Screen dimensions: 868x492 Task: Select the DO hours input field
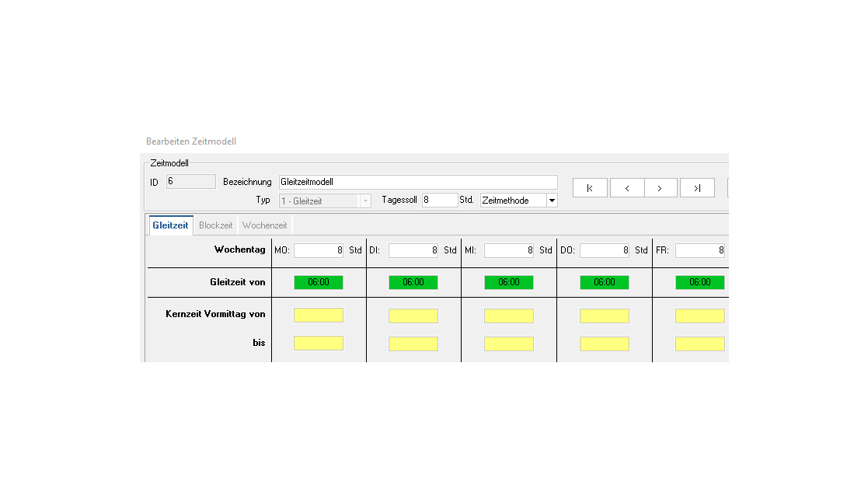click(604, 250)
